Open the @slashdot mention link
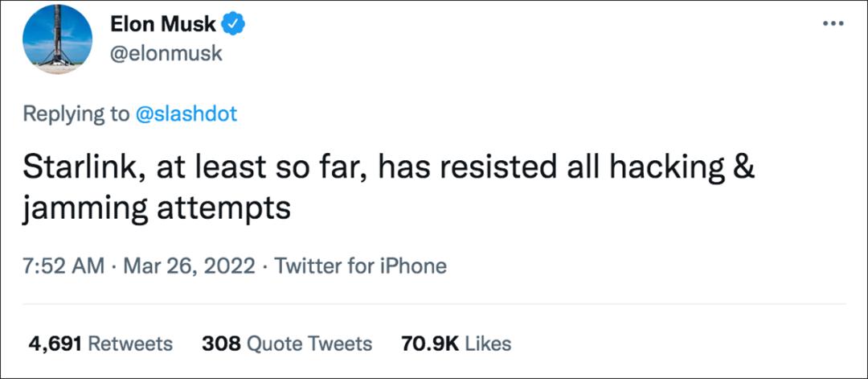This screenshot has width=868, height=379. coord(186,114)
